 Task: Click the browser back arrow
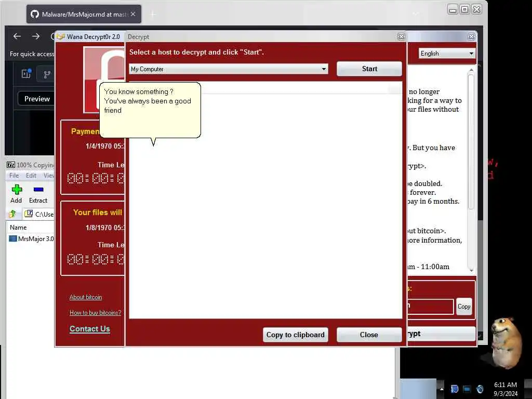click(17, 36)
